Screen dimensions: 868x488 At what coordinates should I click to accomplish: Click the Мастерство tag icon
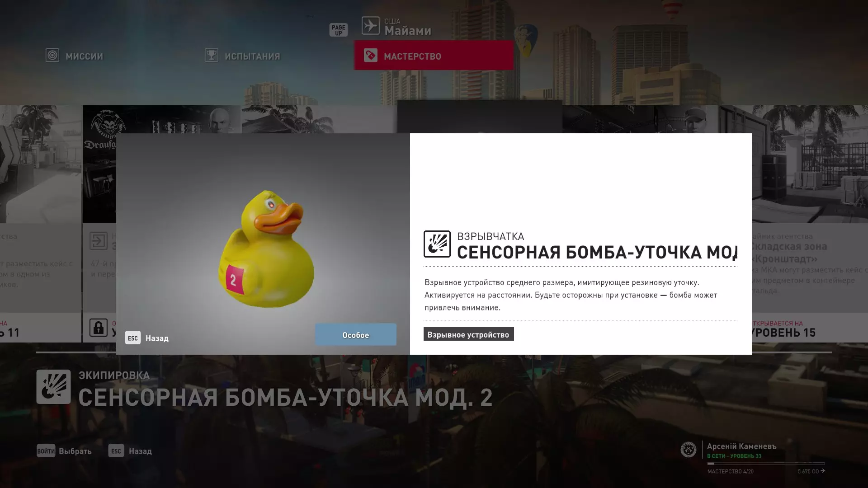(x=370, y=56)
